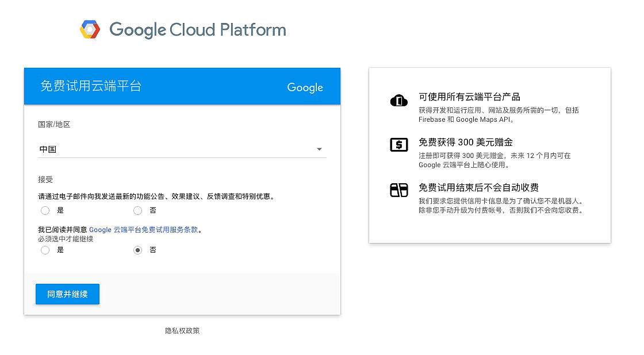Click the cloud icon beside 可使用所有云端平台产品
Image resolution: width=644 pixels, height=355 pixels.
398,100
